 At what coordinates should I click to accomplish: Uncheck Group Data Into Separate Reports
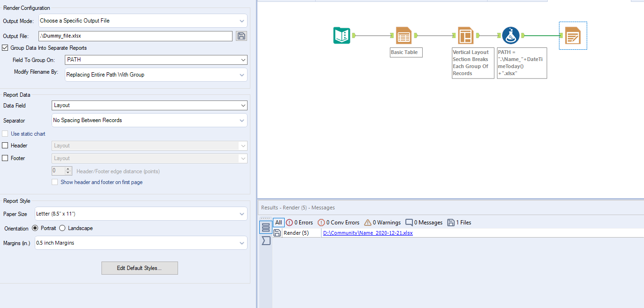[5, 47]
